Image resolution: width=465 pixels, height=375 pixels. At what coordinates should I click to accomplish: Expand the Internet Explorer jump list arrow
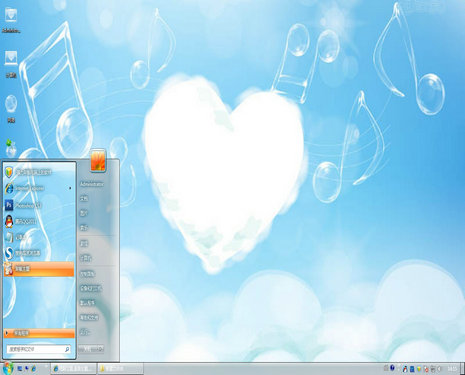70,188
